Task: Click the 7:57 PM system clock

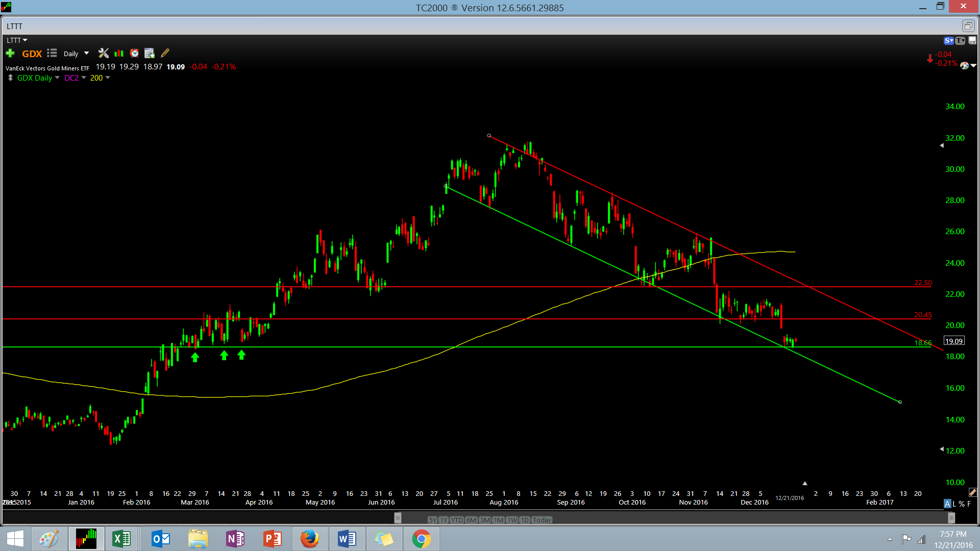Action: (953, 534)
